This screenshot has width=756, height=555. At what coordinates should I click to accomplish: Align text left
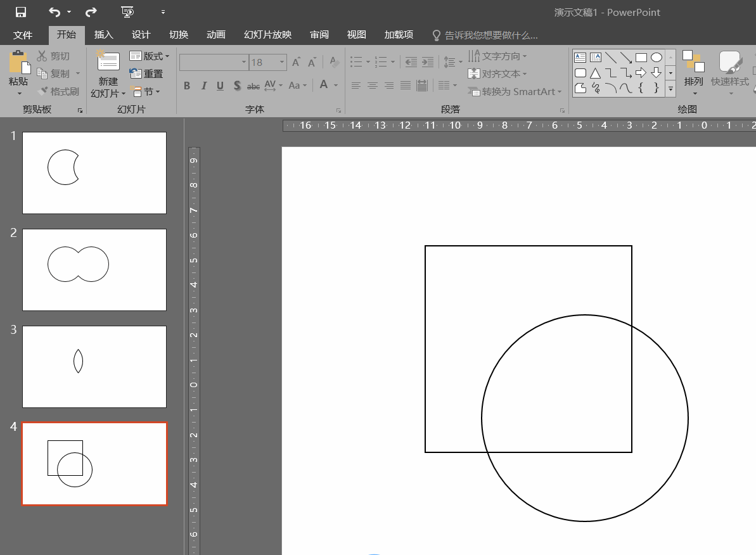[356, 86]
